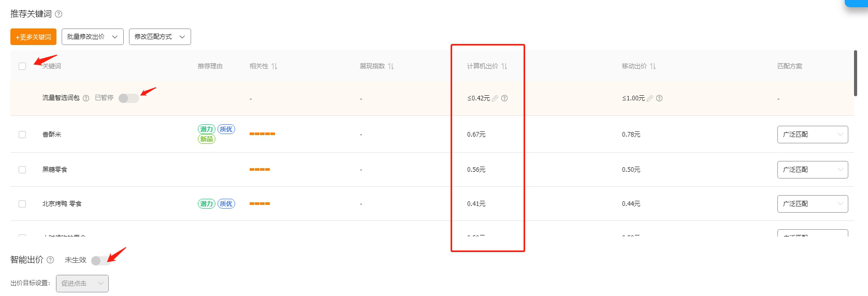868x296 pixels.
Task: Open the 批量修改出价 dropdown
Action: 93,37
